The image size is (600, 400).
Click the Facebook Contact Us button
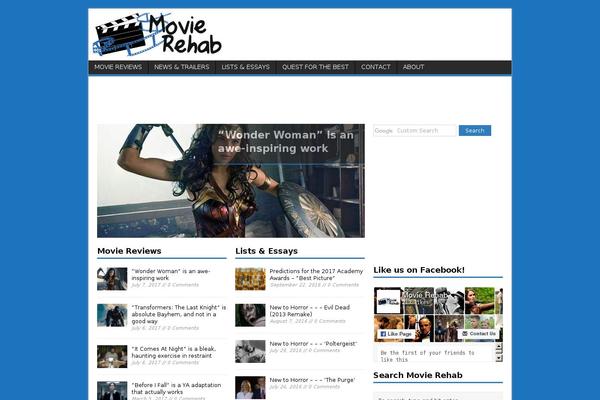[479, 334]
